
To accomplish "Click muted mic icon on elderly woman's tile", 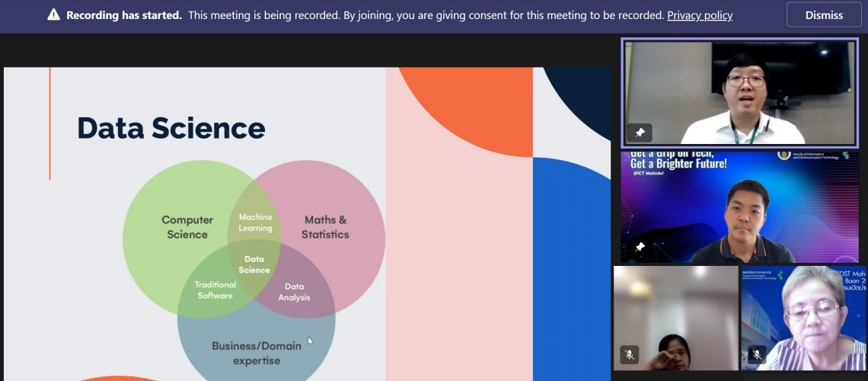I will point(757,354).
